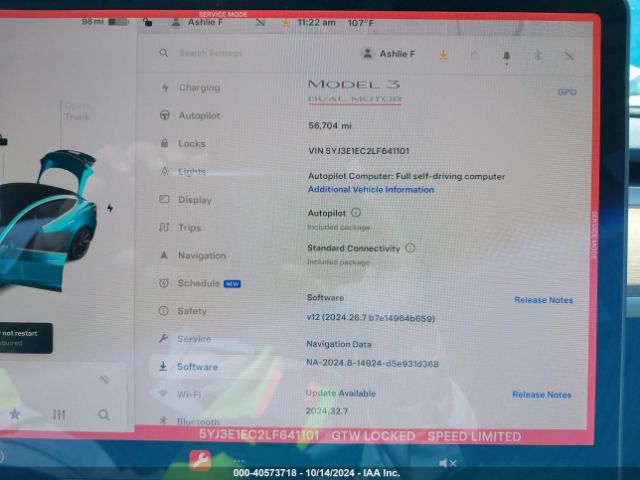Image resolution: width=640 pixels, height=480 pixels.
Task: Tap the star favorites icon
Action: (x=15, y=414)
